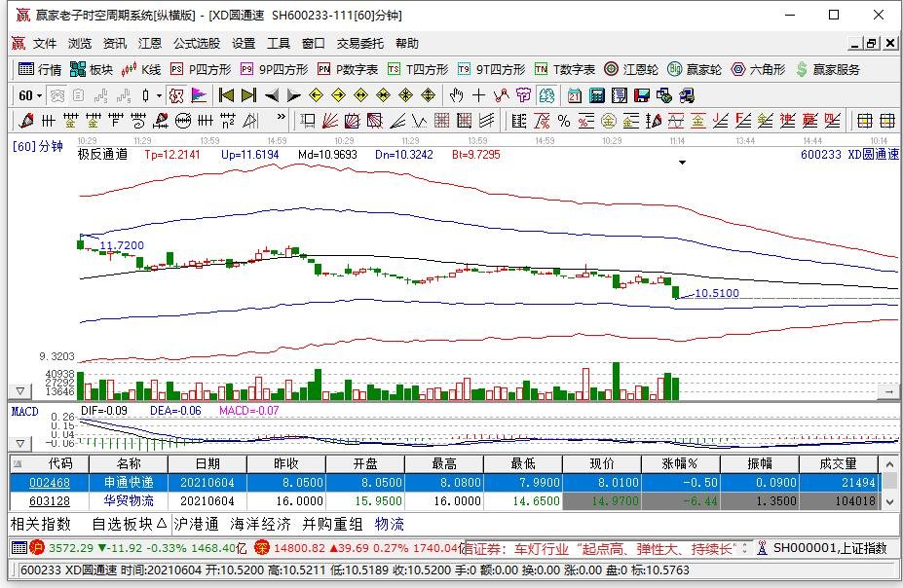Screen dimensions: 903x588
Task: Click the purple 节 solar-term icon
Action: [523, 95]
